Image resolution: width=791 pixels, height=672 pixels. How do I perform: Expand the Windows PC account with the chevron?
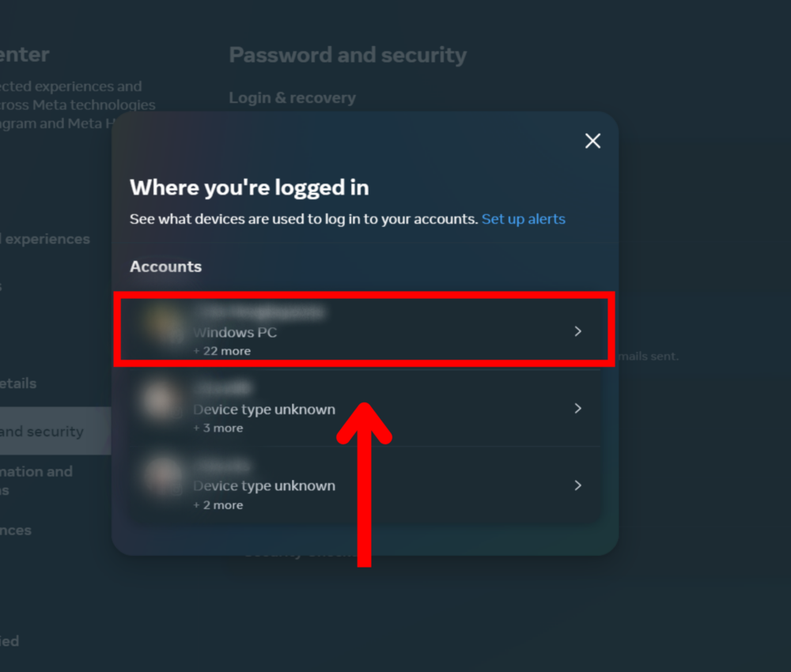pyautogui.click(x=577, y=331)
